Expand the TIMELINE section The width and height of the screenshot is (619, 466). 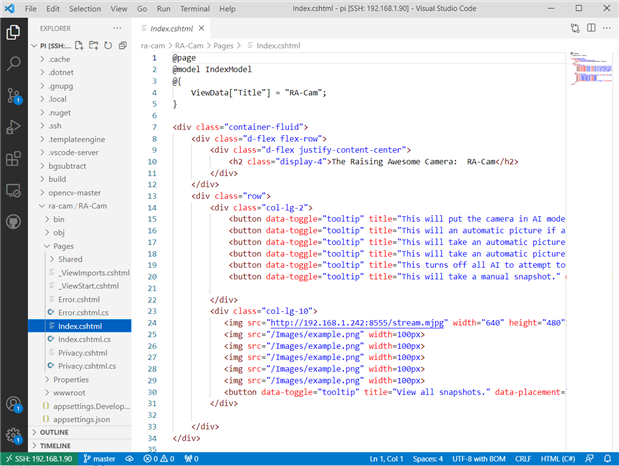click(55, 445)
